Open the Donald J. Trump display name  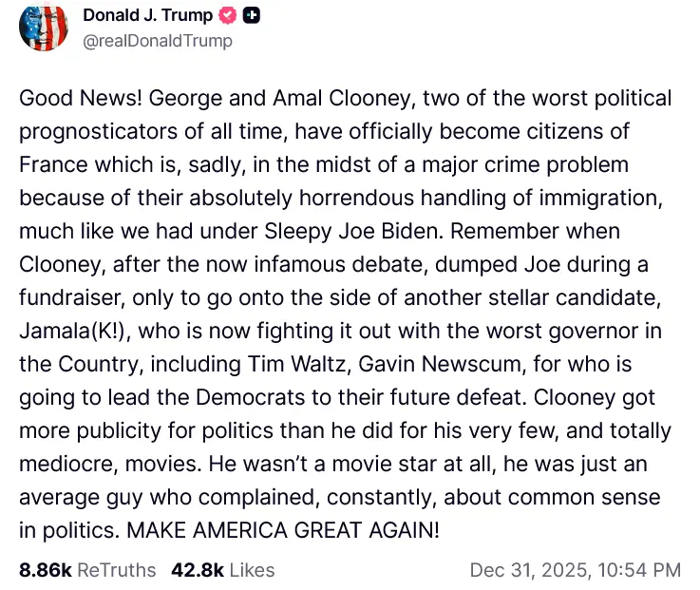click(x=149, y=15)
